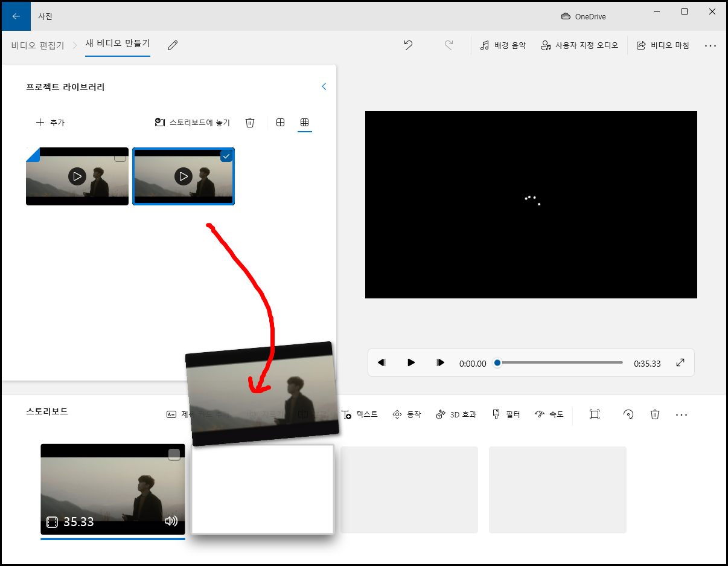Adjust volume on the 35.33 clip
The image size is (728, 566).
171,521
